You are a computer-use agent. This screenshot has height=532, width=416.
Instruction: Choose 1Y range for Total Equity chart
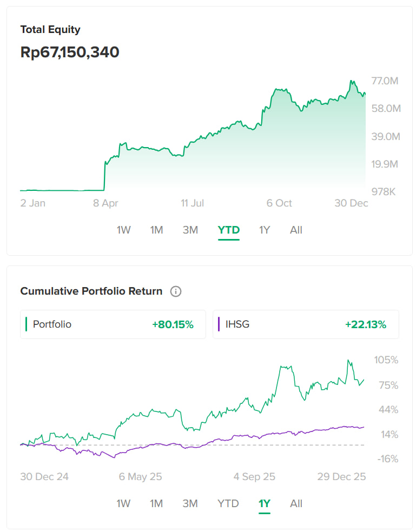tap(264, 230)
